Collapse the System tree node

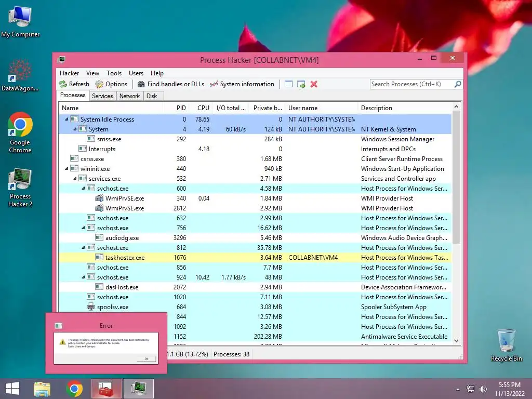coord(75,129)
